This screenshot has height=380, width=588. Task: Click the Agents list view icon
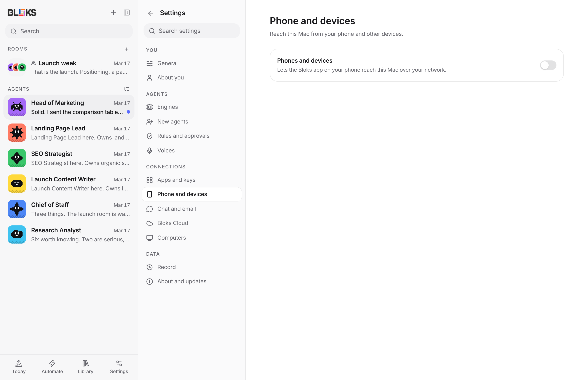click(x=127, y=89)
